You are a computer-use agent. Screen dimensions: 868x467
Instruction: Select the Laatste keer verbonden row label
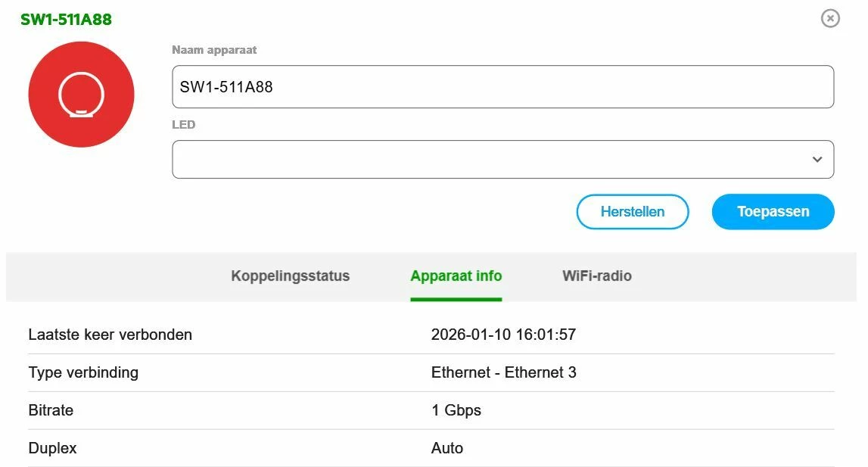coord(110,335)
